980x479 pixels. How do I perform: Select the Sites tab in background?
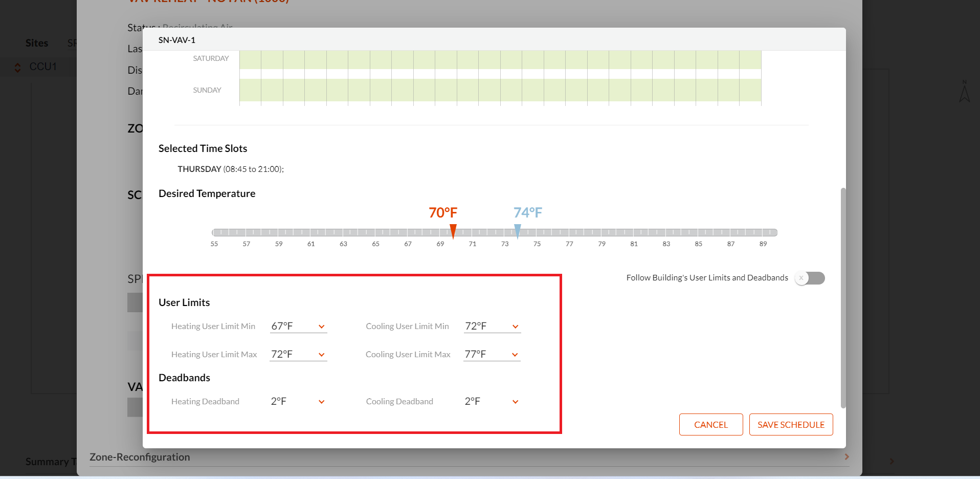(37, 43)
